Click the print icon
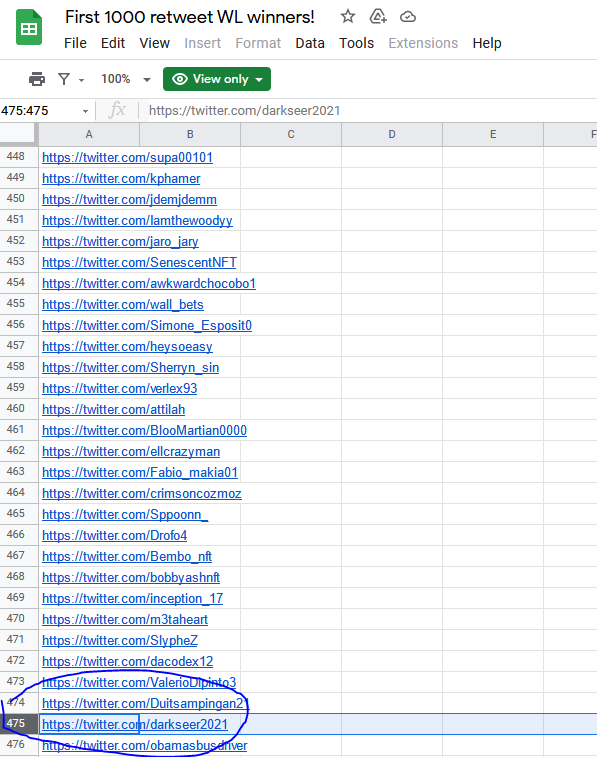The image size is (597, 757). pyautogui.click(x=37, y=79)
